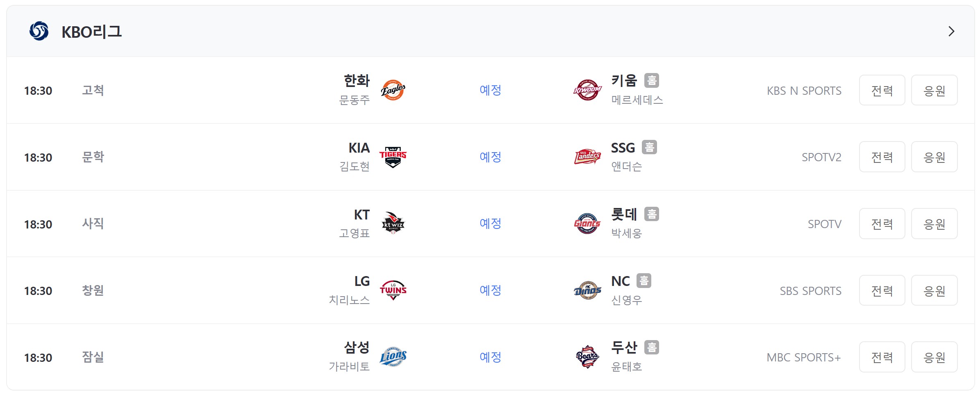Image resolution: width=980 pixels, height=393 pixels.
Task: Open 전력 for the KT vs 롯데 match
Action: [x=882, y=224]
